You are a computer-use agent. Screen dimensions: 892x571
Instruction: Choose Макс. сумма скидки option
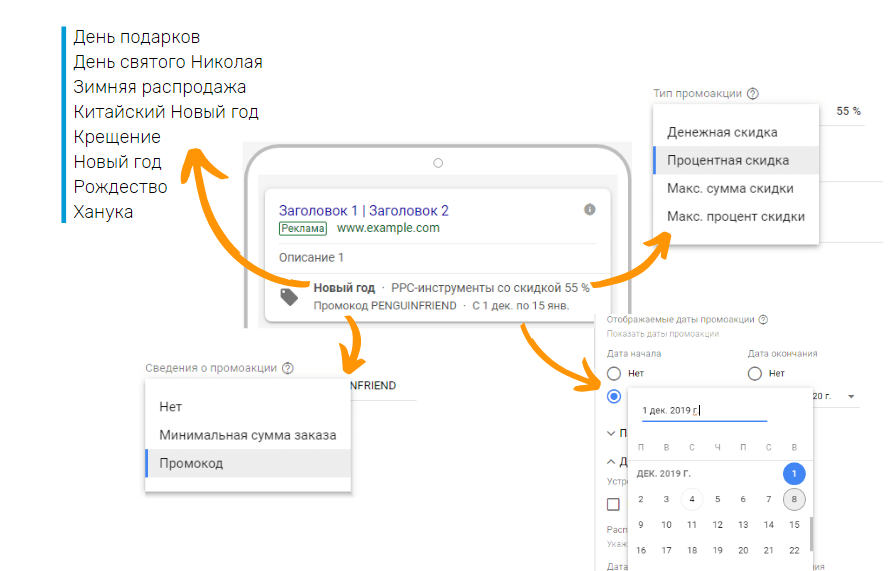(x=730, y=188)
